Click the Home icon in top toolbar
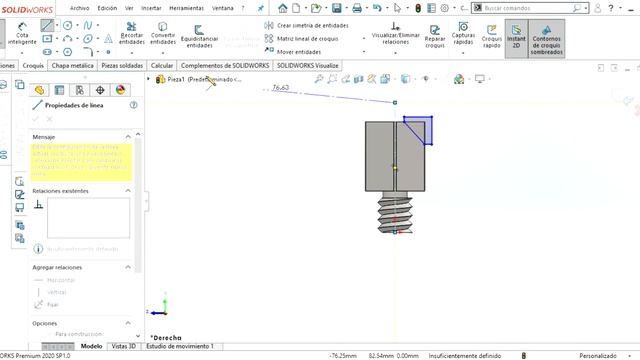Screen dimensions: 640x360 click(282, 8)
